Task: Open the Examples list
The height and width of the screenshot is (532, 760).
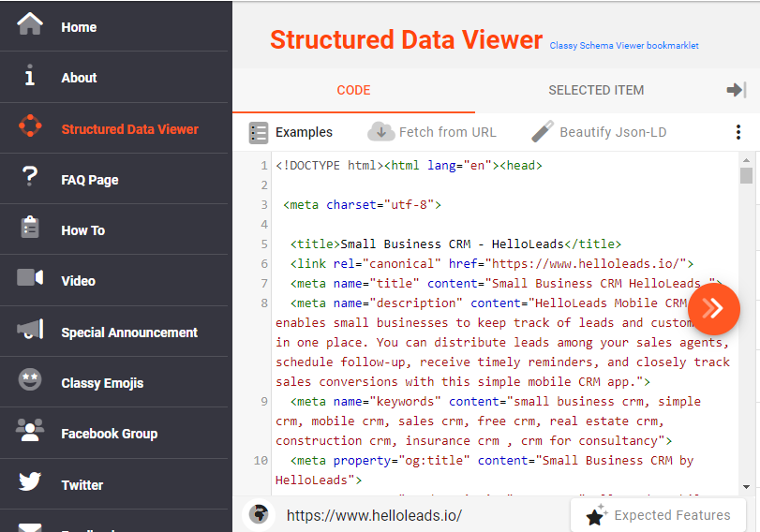Action: point(291,132)
